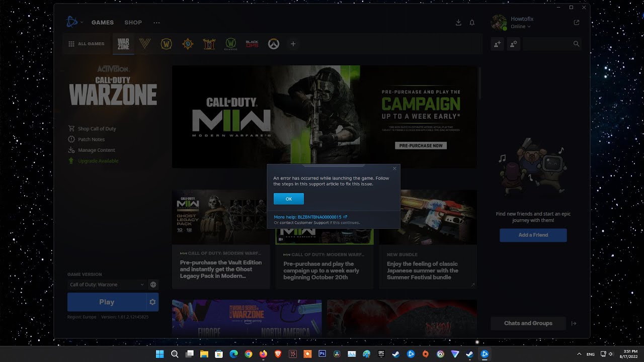Expand the Online status dropdown
Image resolution: width=644 pixels, height=362 pixels.
click(x=521, y=27)
